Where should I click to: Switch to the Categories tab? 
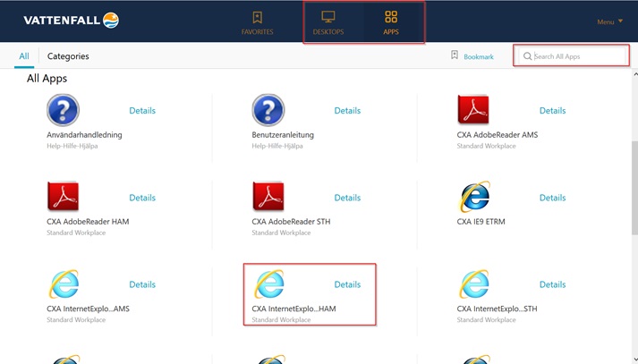click(68, 56)
